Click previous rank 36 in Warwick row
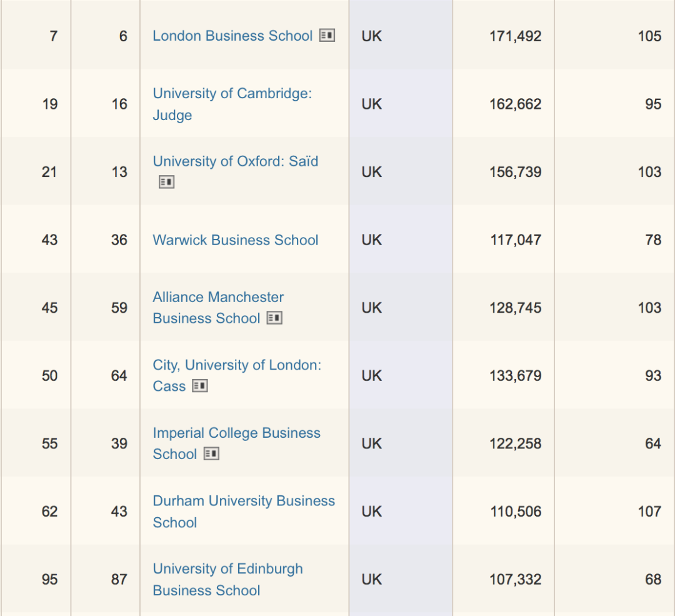Screen dimensions: 675x616 pyautogui.click(x=119, y=240)
